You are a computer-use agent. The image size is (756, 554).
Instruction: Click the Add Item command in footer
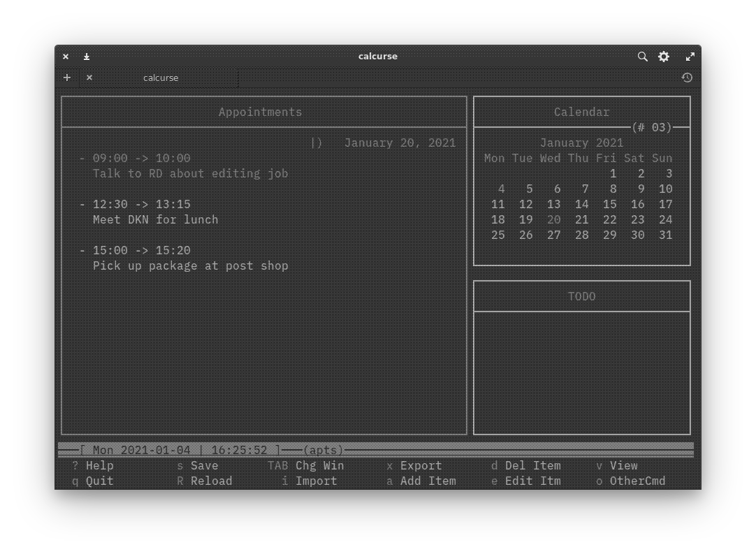click(x=428, y=481)
